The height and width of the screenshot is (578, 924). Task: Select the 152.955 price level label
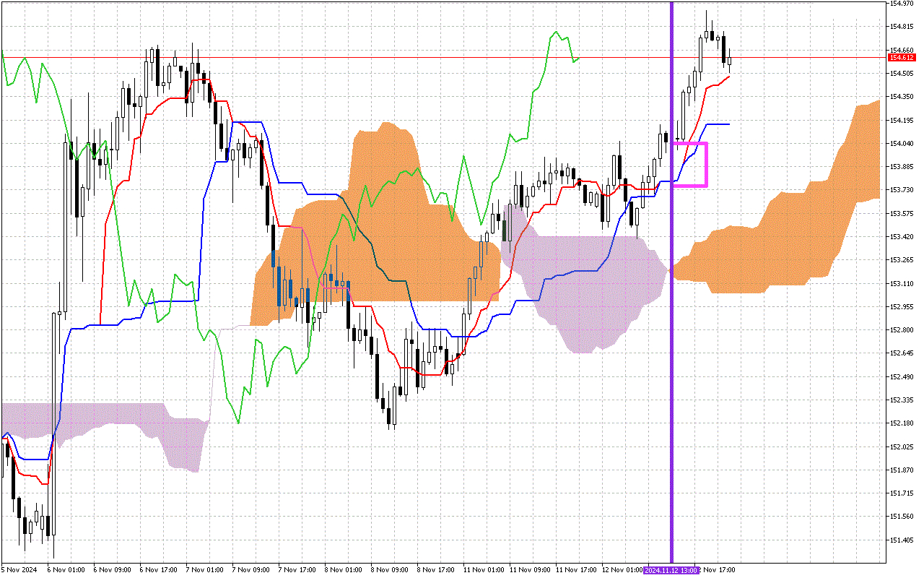[902, 307]
